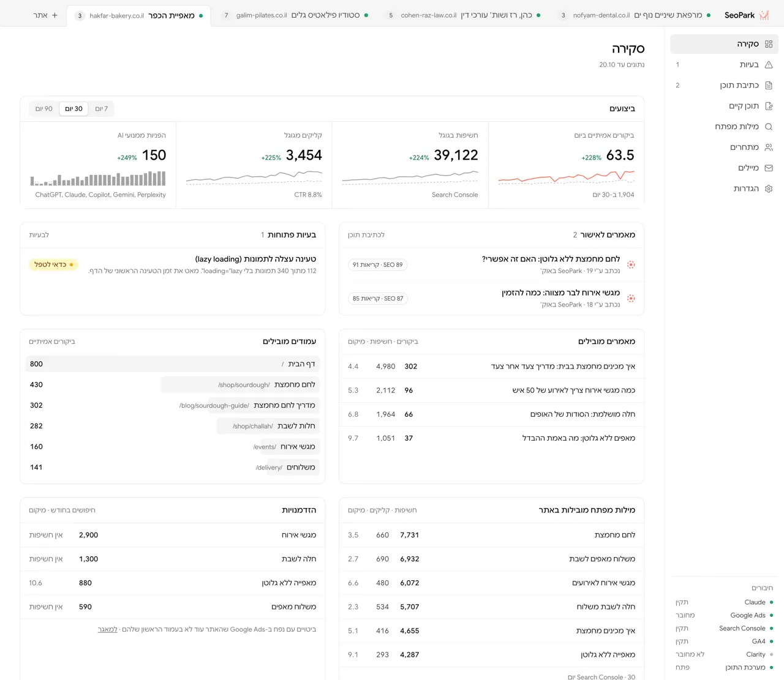This screenshot has width=784, height=680.
Task: Go to מתחרים in the sidebar
Action: click(x=724, y=148)
